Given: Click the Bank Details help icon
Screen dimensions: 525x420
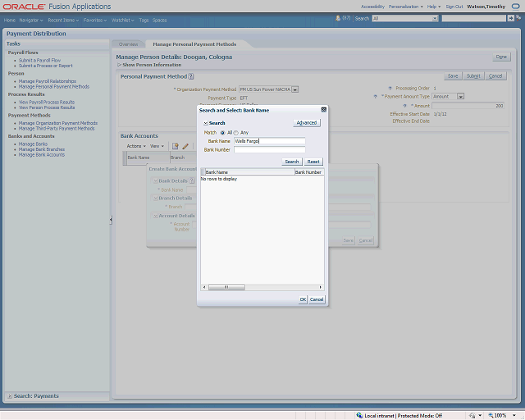Looking at the screenshot, I should 191,180.
